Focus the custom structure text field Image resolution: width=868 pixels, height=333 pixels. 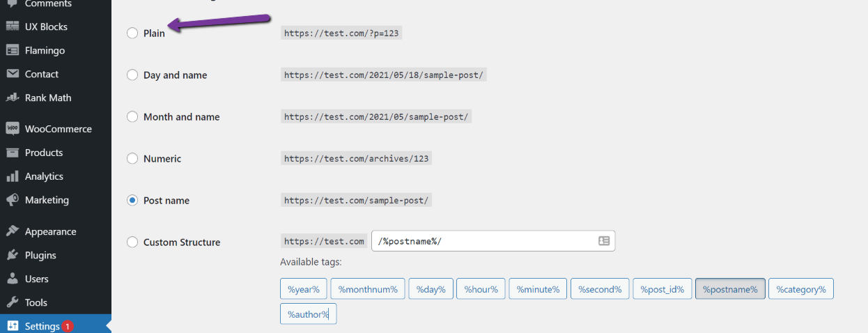[493, 241]
